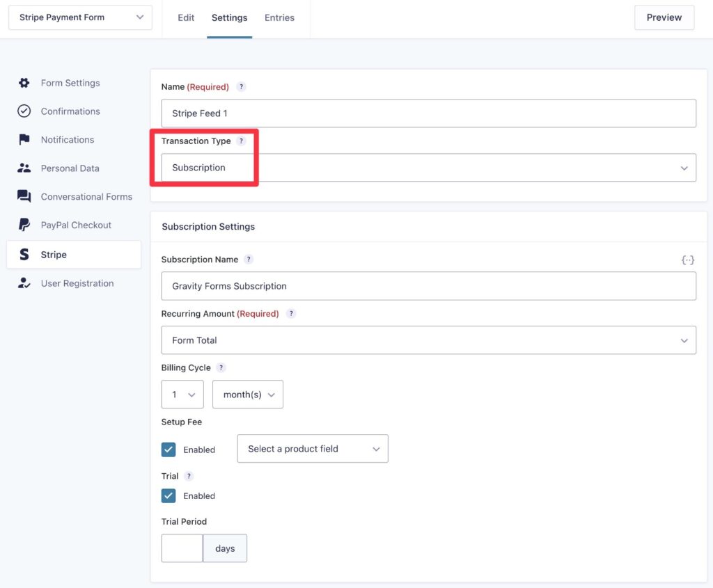Click the Stripe 'S' sidebar icon

click(x=23, y=254)
